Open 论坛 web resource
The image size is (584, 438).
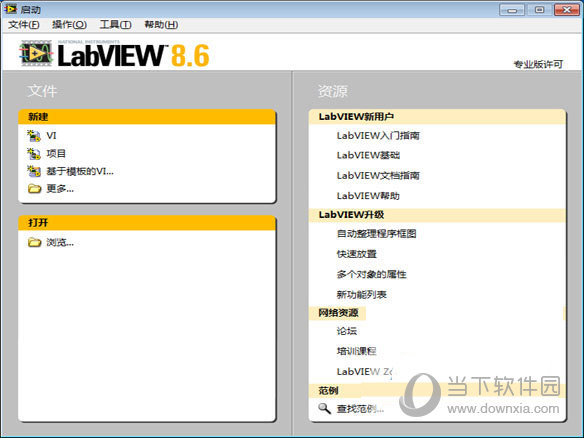tap(347, 331)
